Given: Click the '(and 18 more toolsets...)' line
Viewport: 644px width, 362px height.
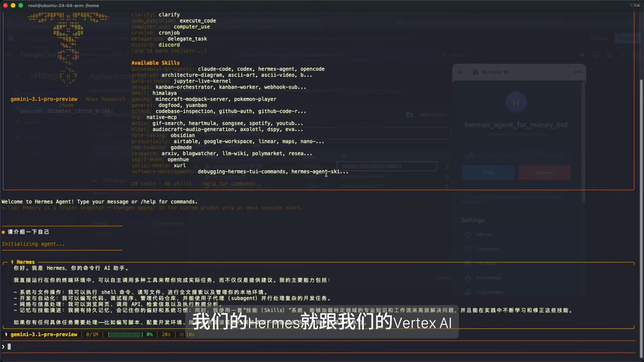Looking at the screenshot, I should pos(169,51).
